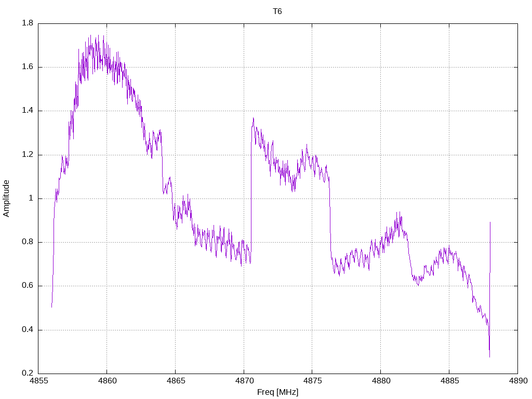
Task: Click x-axis tick label 4855
Action: 38,381
